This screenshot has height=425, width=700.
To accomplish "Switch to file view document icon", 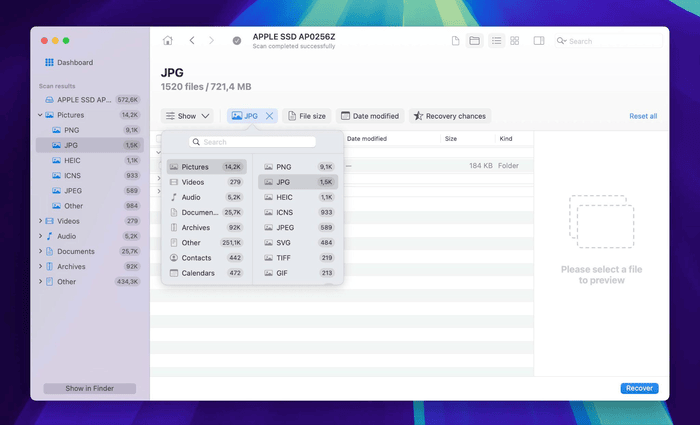I will click(455, 41).
